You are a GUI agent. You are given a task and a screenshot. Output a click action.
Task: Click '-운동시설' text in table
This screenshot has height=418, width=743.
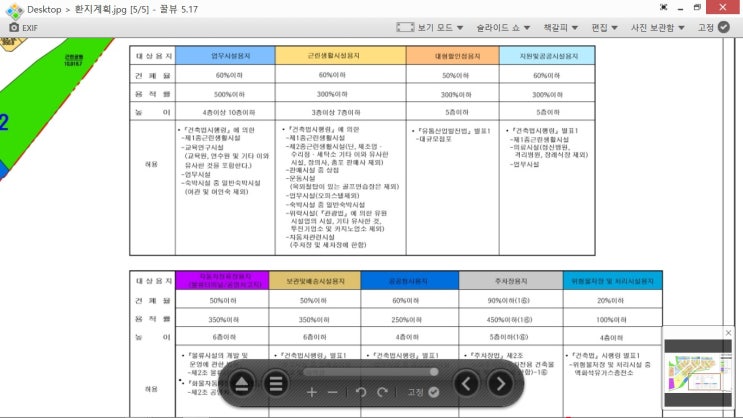pyautogui.click(x=300, y=179)
